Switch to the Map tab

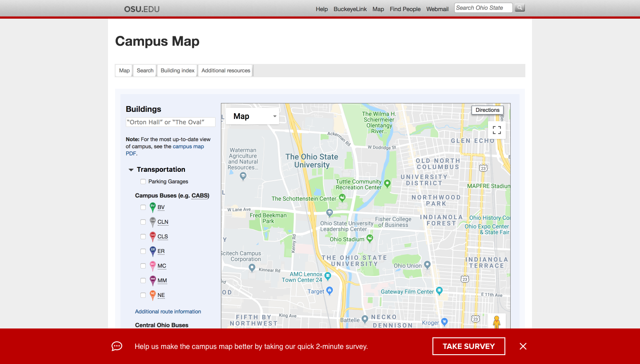[124, 71]
